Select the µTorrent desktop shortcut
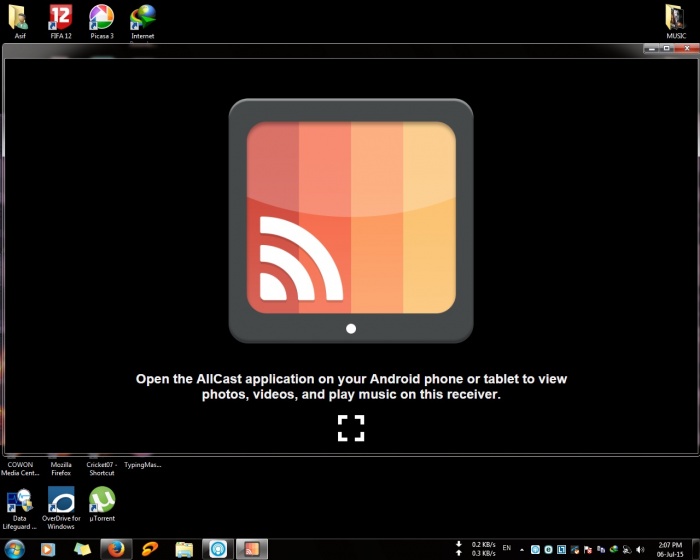Image resolution: width=700 pixels, height=560 pixels. [x=102, y=504]
